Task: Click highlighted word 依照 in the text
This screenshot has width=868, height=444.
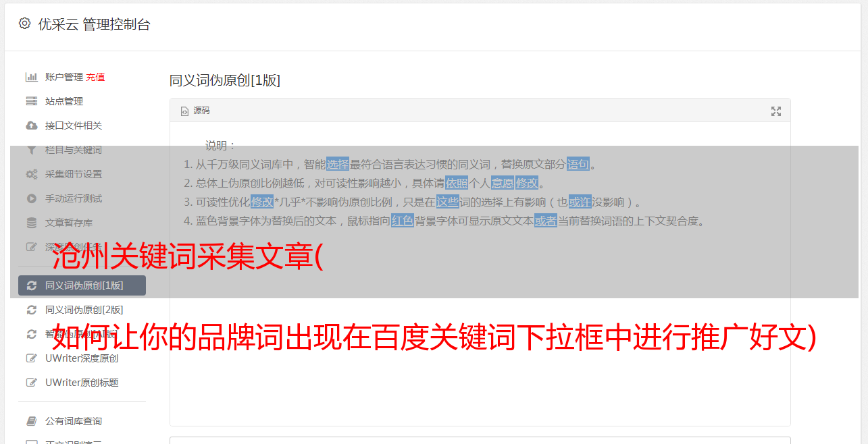Action: pyautogui.click(x=457, y=183)
